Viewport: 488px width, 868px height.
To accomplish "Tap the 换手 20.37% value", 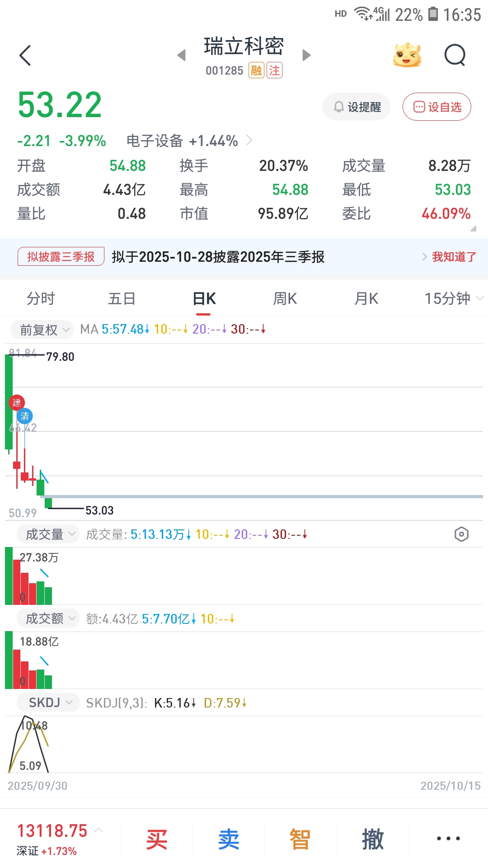I will (283, 166).
